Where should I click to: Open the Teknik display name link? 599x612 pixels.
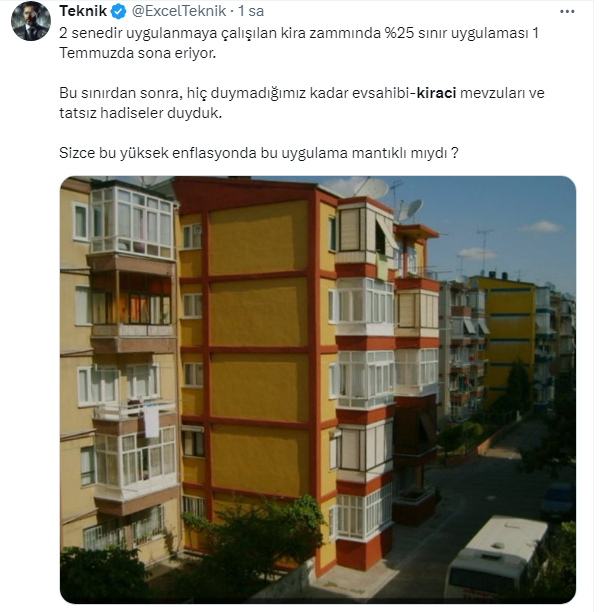83,11
